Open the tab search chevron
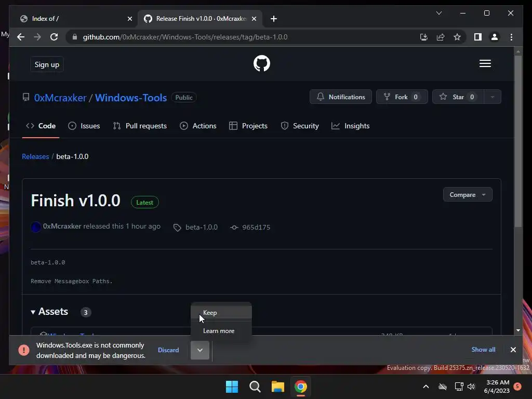The width and height of the screenshot is (532, 399). [x=438, y=13]
